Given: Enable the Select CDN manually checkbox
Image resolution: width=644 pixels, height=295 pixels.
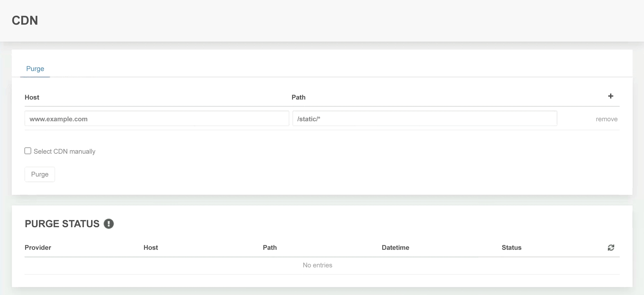Looking at the screenshot, I should click(x=28, y=151).
